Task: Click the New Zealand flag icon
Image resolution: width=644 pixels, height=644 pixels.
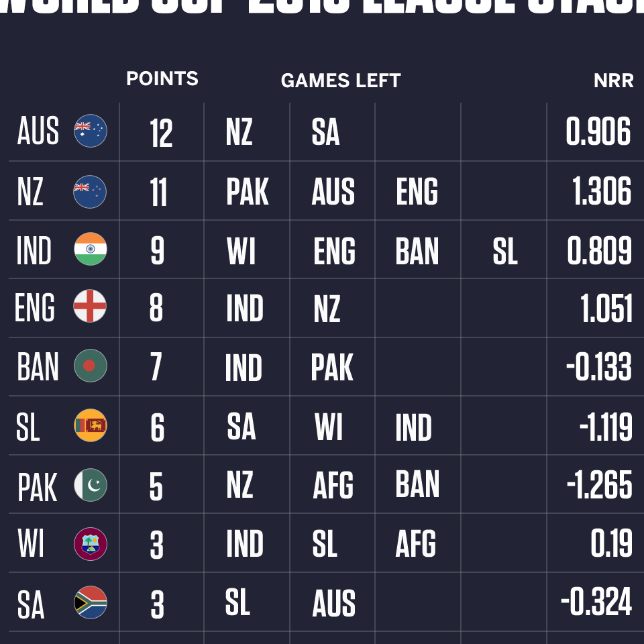Action: tap(90, 192)
